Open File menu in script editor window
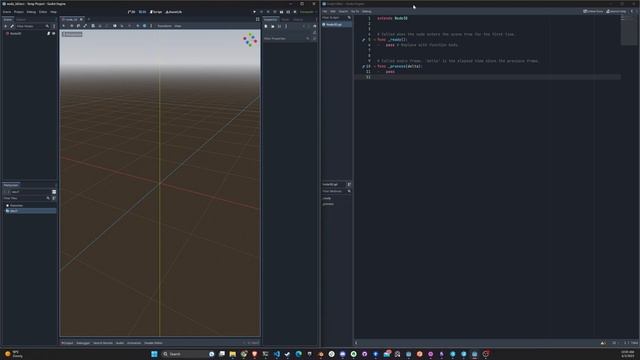 tap(325, 11)
